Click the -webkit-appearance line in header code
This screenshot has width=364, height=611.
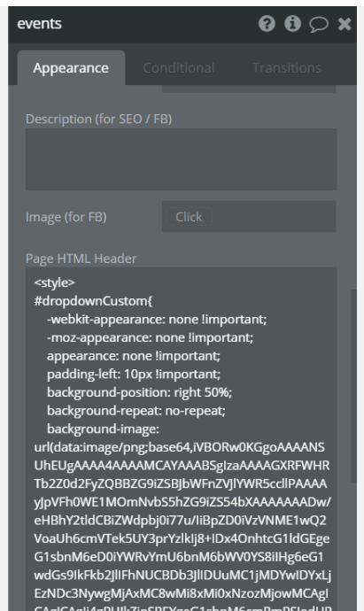157,319
